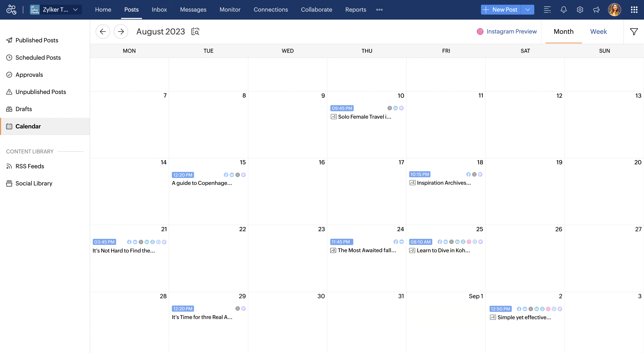644x353 pixels.
Task: Click the announcements megaphone icon
Action: 596,10
